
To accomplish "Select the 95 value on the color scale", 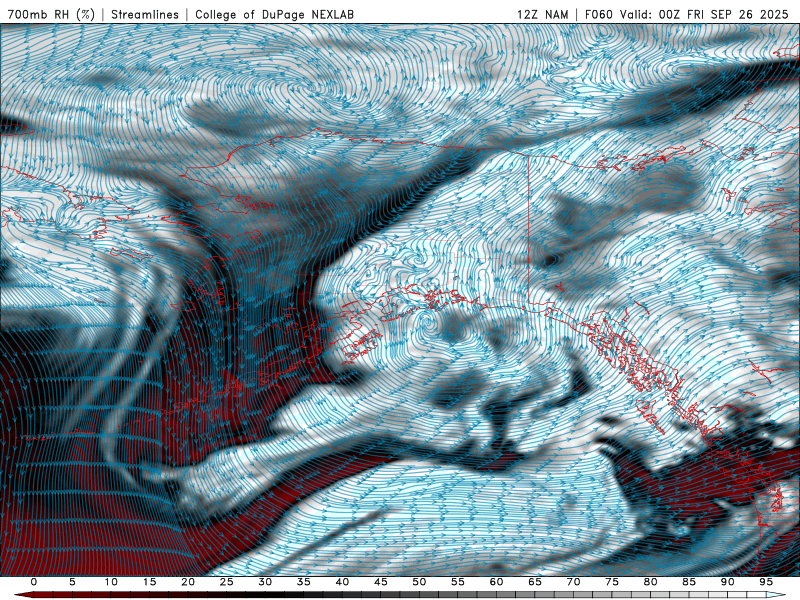I will [x=766, y=582].
